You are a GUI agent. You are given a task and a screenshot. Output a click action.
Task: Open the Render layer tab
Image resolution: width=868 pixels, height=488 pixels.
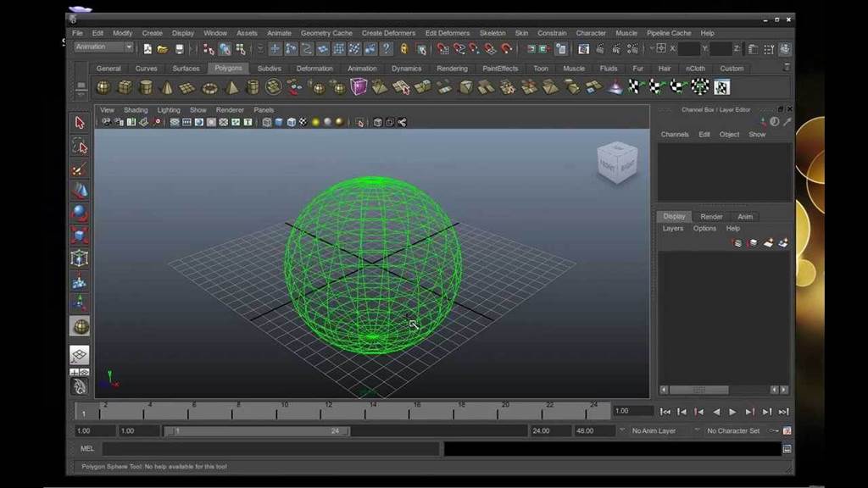[711, 217]
